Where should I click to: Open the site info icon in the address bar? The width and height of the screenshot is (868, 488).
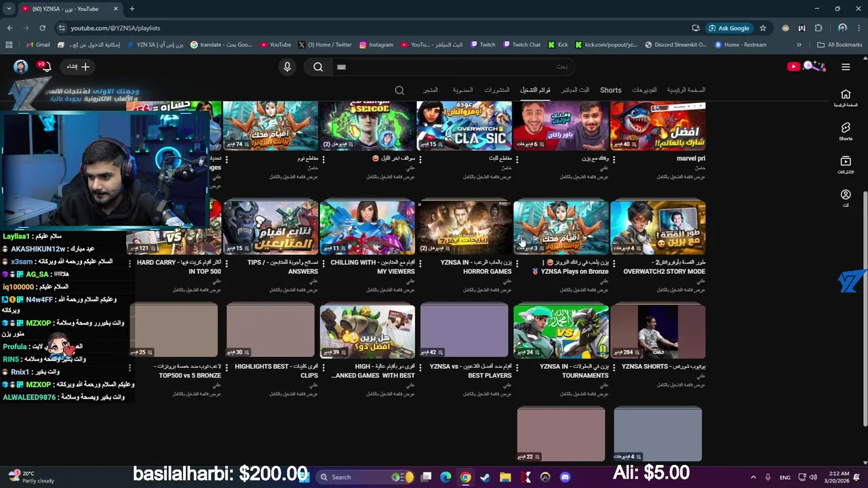(x=62, y=28)
